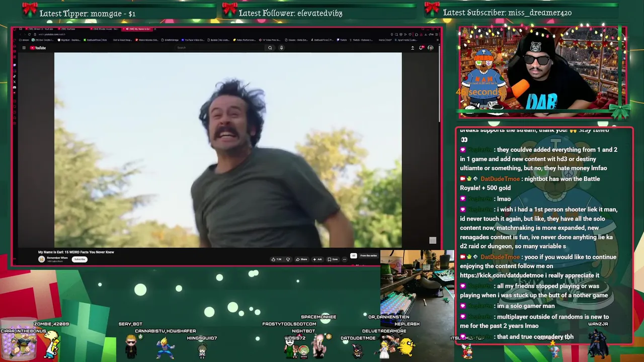Click 'Latest Follower: elevatedvibz' banner text
644x362 pixels.
point(290,14)
